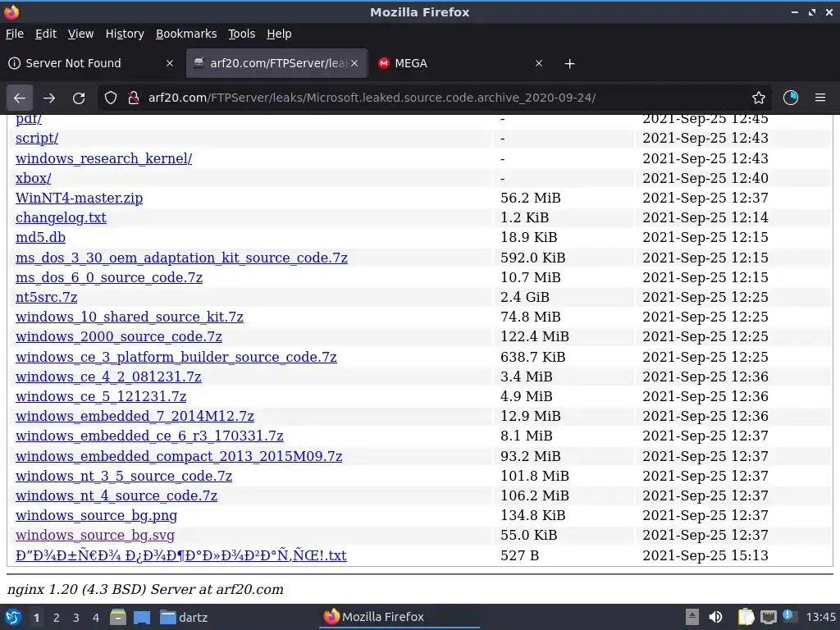Viewport: 840px width, 630px height.
Task: Open the clipboard tray icon
Action: point(746,617)
